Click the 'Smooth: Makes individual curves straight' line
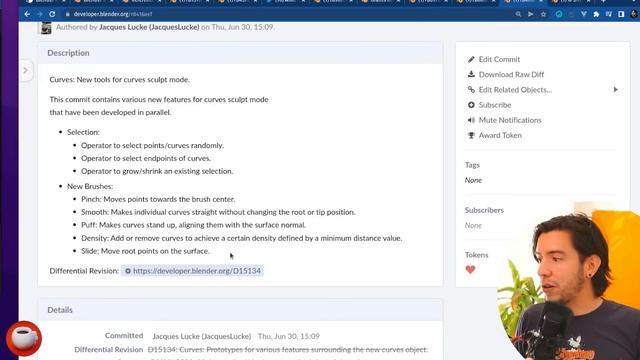Viewport: 640px width, 360px height. pos(218,212)
